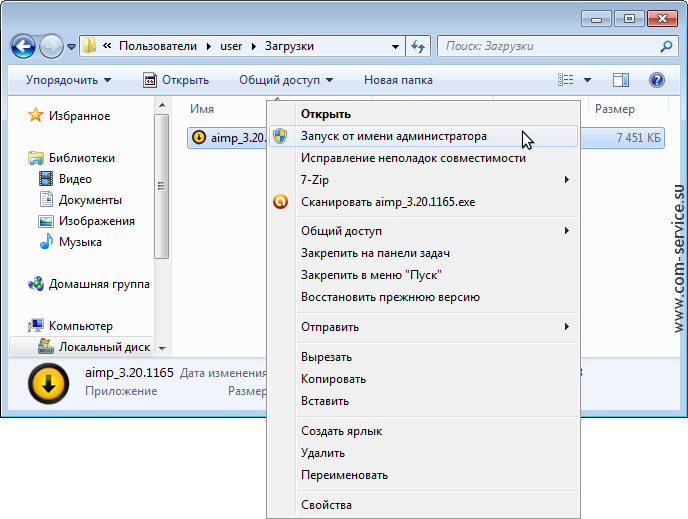Image resolution: width=688 pixels, height=519 pixels.
Task: Choose 'Сканировать aimp_3.20.1165.exe'
Action: pos(424,202)
